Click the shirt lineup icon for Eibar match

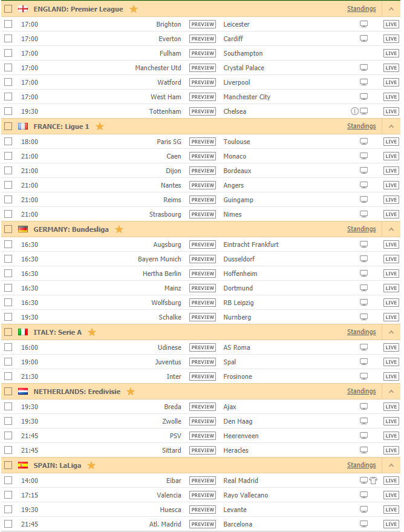[373, 481]
